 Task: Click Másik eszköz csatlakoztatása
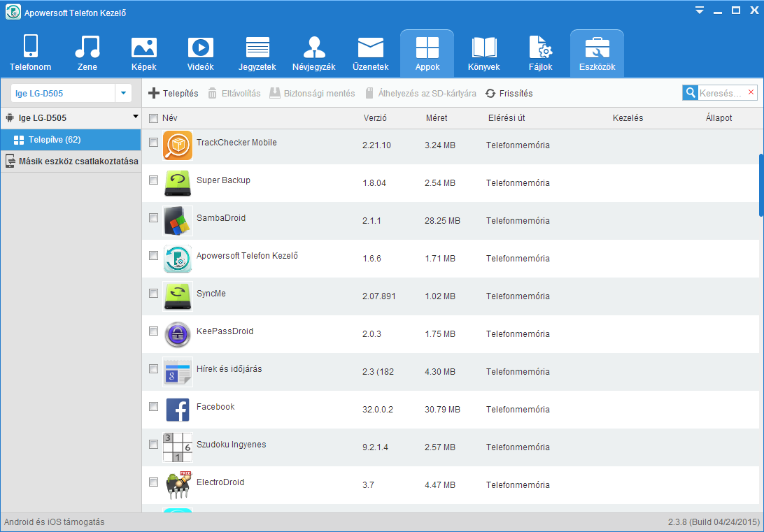pyautogui.click(x=71, y=161)
